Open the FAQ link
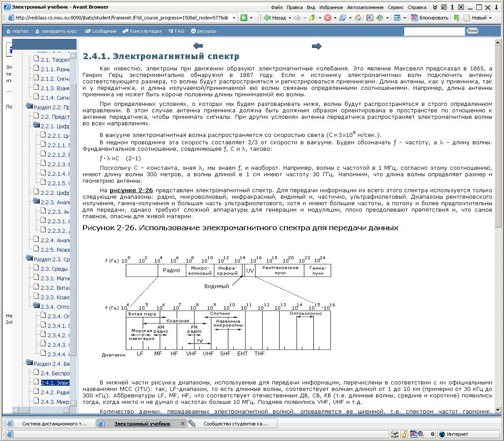This screenshot has width=504, height=441. tap(176, 31)
